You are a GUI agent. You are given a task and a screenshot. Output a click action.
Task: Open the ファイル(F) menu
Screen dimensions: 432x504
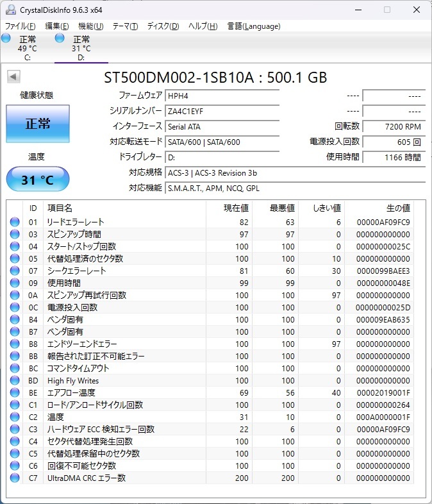click(20, 26)
